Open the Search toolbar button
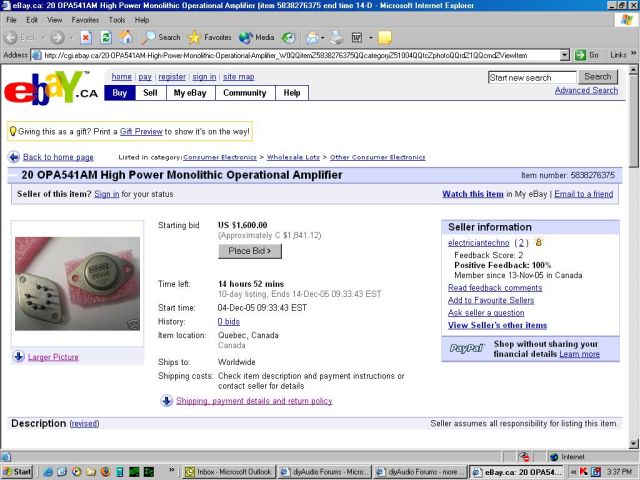This screenshot has width=640, height=480. pos(161,38)
